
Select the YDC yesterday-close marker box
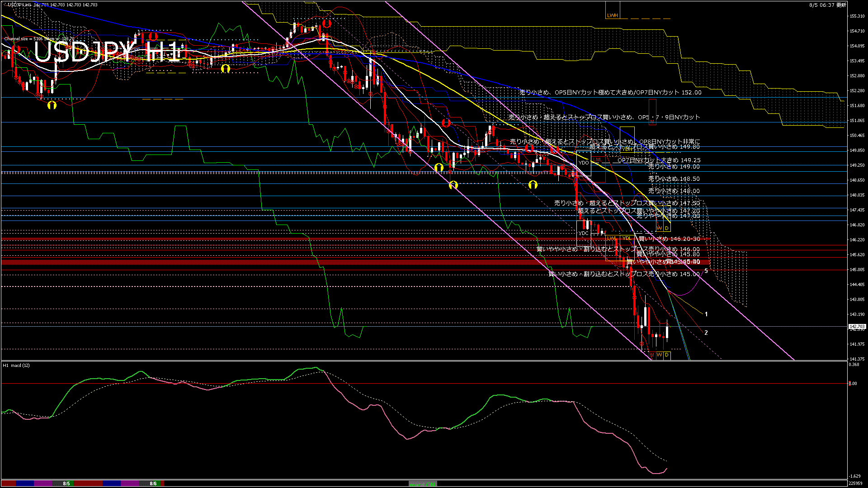583,233
